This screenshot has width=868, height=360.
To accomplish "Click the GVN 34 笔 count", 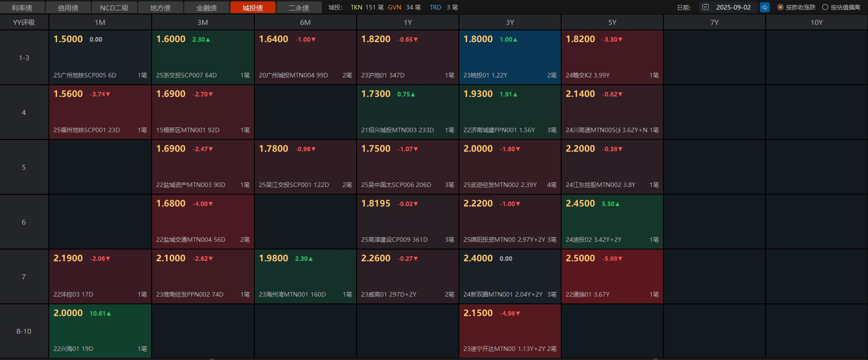I will 404,7.
